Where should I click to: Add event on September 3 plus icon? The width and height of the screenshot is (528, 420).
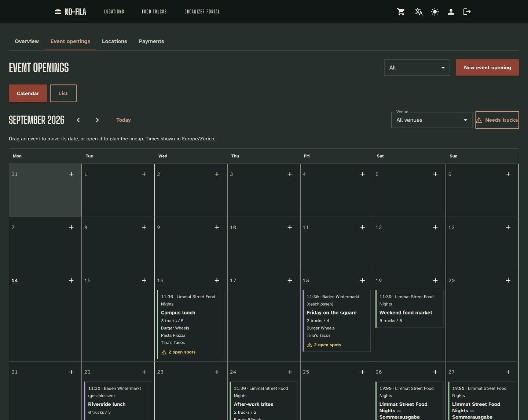pyautogui.click(x=290, y=174)
